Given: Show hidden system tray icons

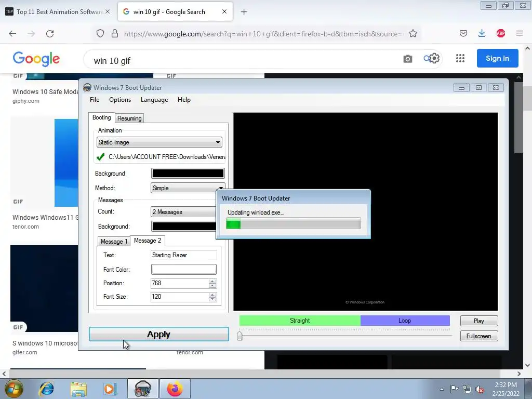Looking at the screenshot, I should [442, 389].
